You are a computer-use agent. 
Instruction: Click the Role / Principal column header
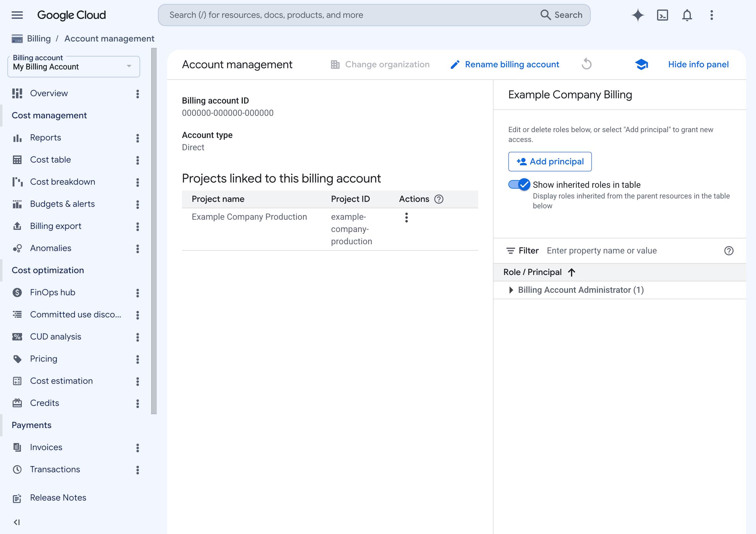pyautogui.click(x=532, y=272)
